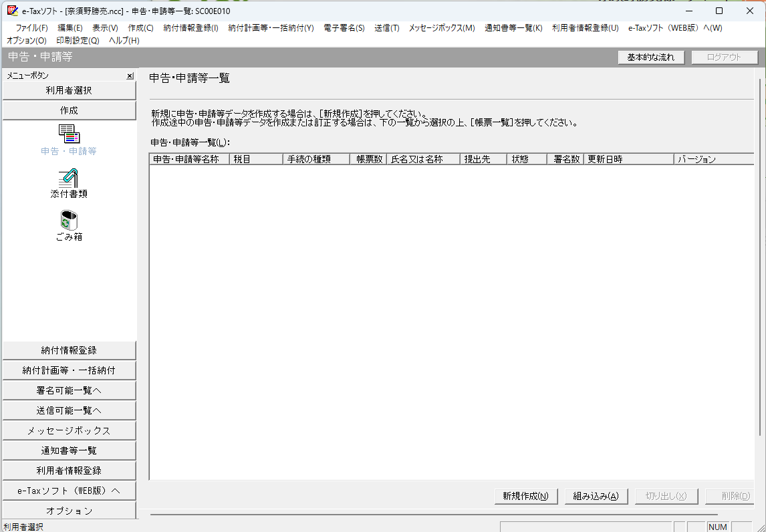
Task: Open the 添付書類 paperclip icon
Action: pos(69,178)
